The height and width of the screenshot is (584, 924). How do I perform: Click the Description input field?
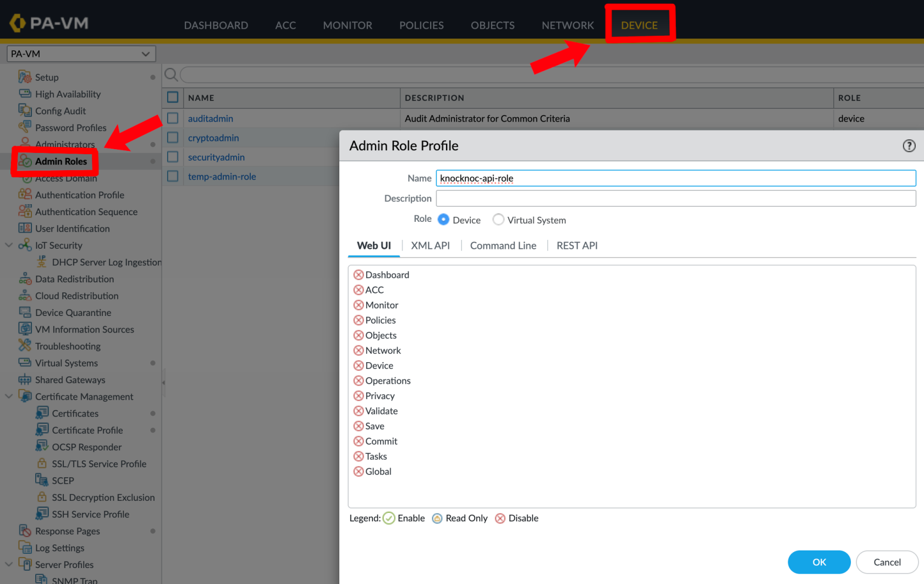(675, 198)
